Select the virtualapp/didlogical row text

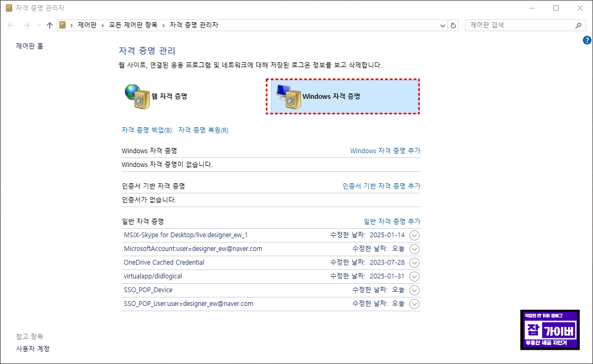click(153, 276)
